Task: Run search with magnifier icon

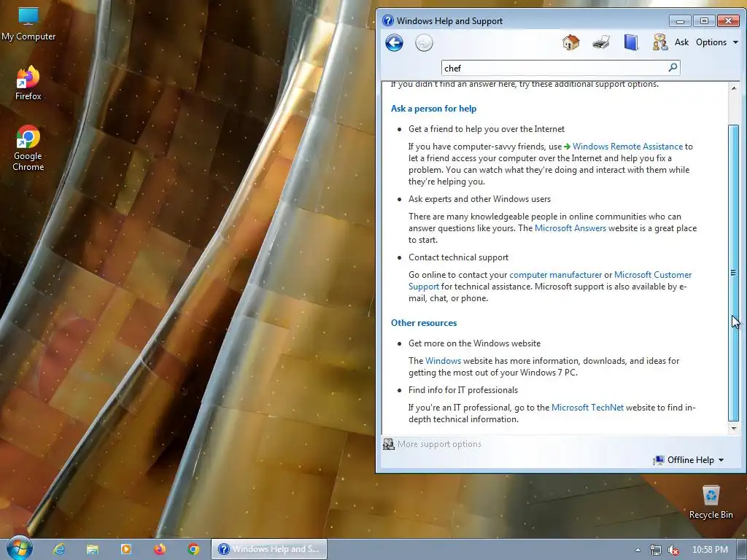Action: point(673,68)
